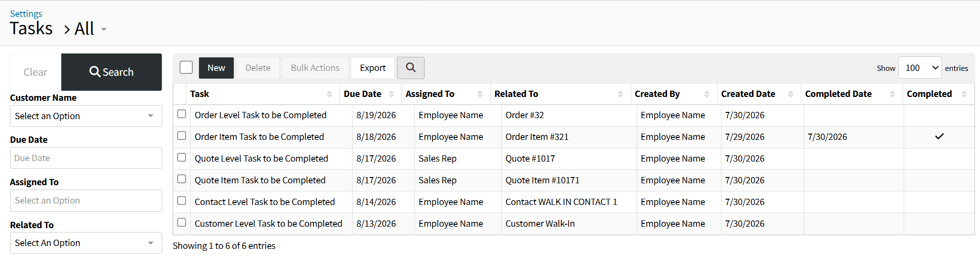Open Quote Level Task to be Completed
This screenshot has width=980, height=259.
[x=261, y=159]
